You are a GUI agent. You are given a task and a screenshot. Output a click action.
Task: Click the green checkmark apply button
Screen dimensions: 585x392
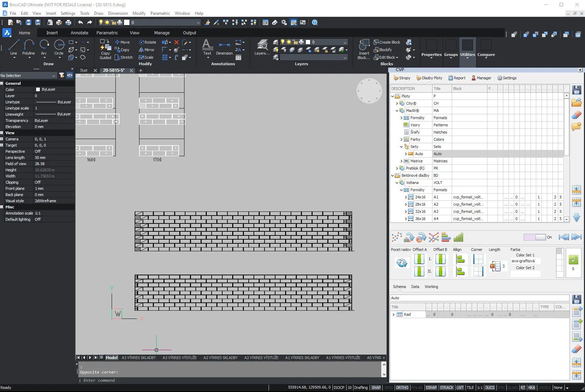(573, 260)
